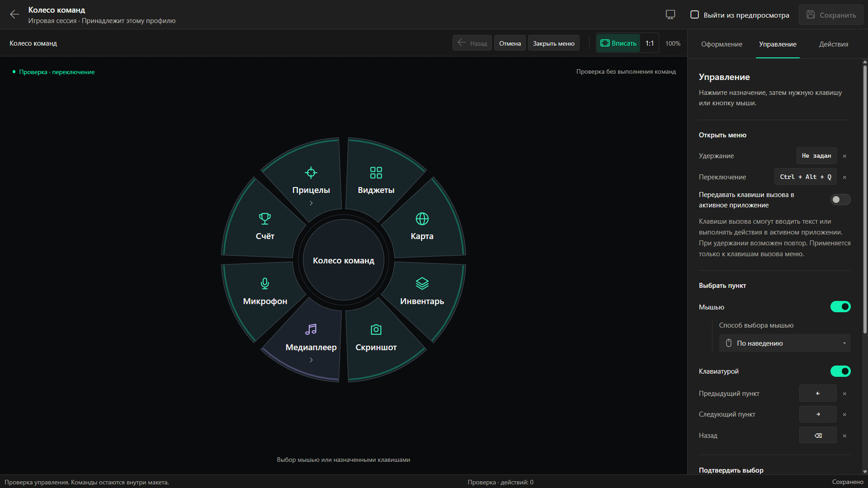This screenshot has width=868, height=488.
Task: Clear the Ctrl + Alt + Q binding
Action: coord(844,177)
